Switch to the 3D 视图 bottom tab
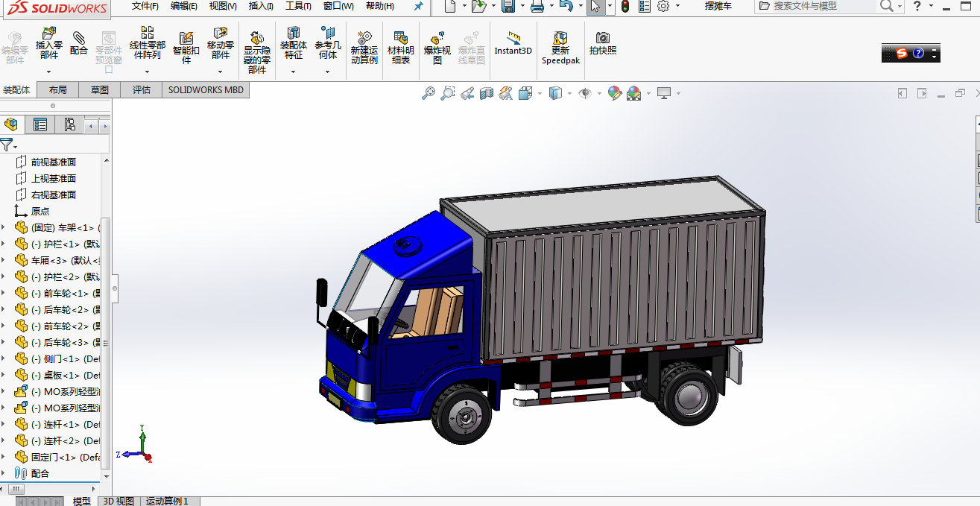Image resolution: width=980 pixels, height=506 pixels. (118, 501)
